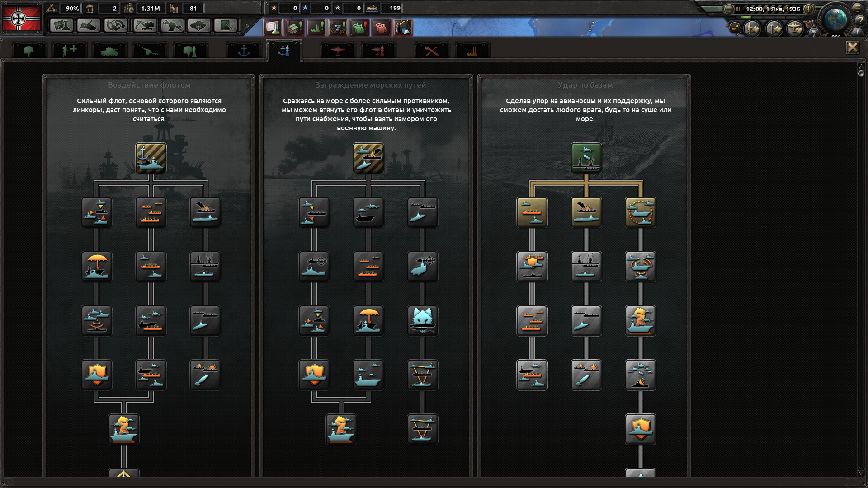Decrease game speed with minus button
This screenshot has width=868, height=488.
tap(729, 9)
